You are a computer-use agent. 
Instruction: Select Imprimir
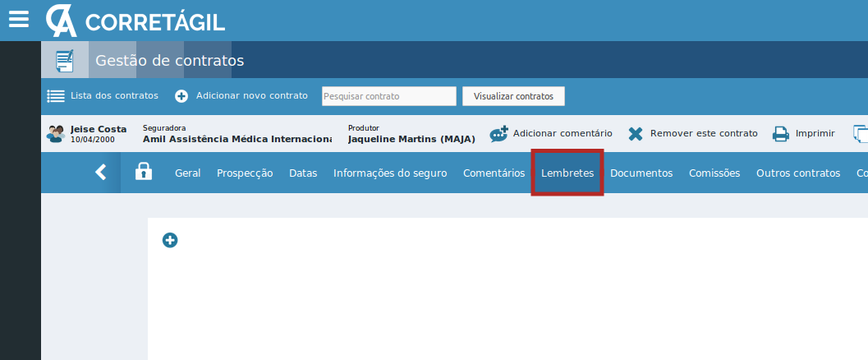815,133
